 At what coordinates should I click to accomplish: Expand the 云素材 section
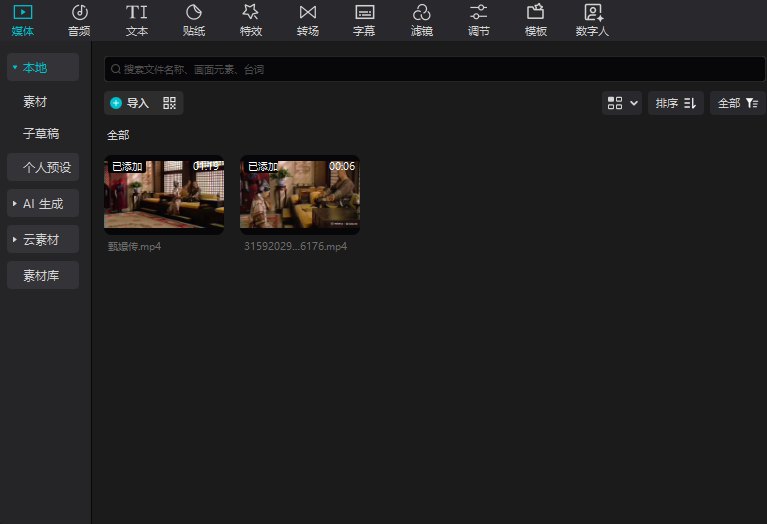pos(42,240)
